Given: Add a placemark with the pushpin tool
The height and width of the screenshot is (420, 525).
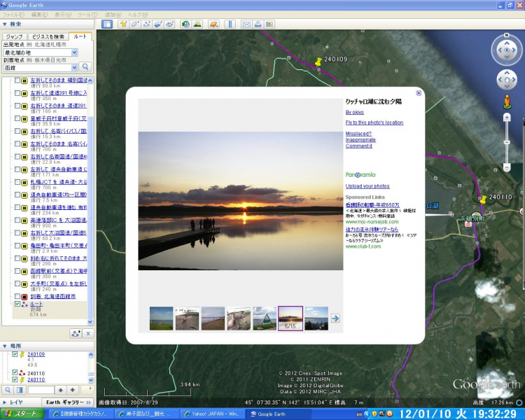Looking at the screenshot, I should 123,24.
